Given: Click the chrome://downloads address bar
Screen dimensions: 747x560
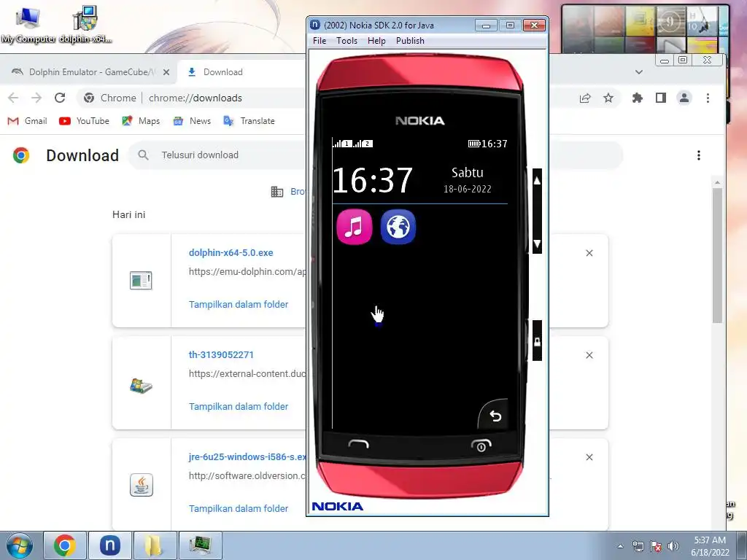Looking at the screenshot, I should coord(196,98).
